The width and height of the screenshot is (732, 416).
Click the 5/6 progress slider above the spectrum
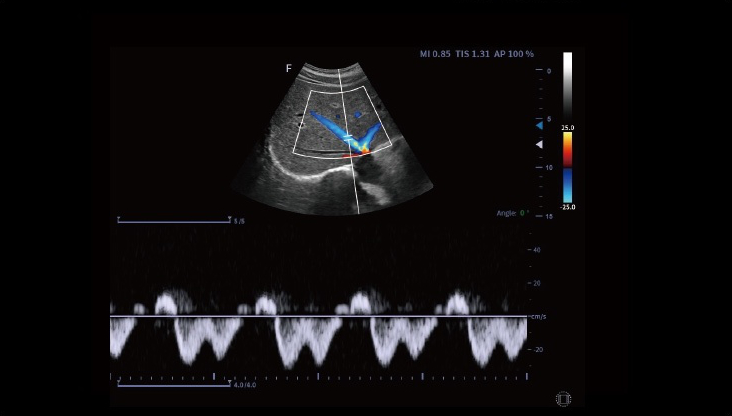click(175, 220)
